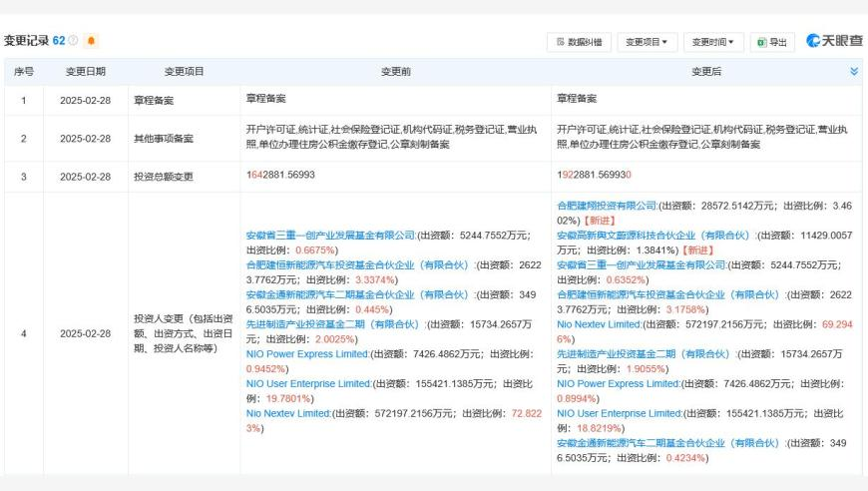Open NIO Power Express Limited link in 变更前

tap(307, 354)
